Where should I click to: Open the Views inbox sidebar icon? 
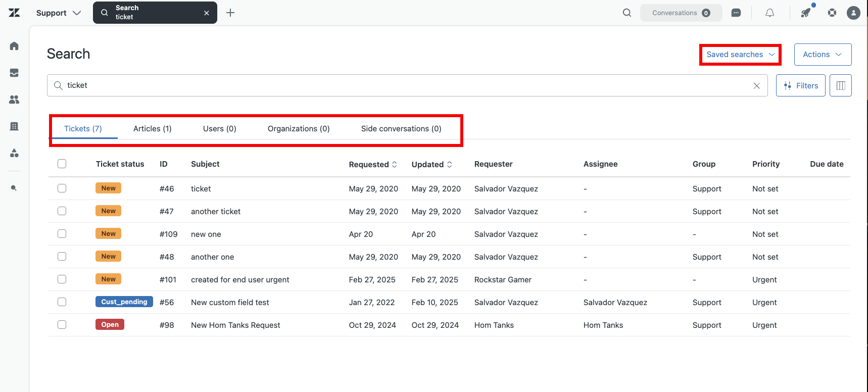click(14, 73)
